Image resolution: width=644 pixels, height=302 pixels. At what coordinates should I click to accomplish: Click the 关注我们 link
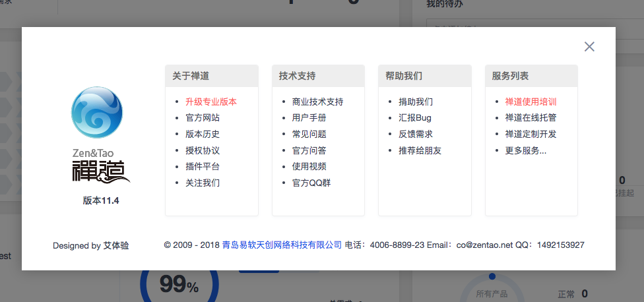tap(202, 183)
